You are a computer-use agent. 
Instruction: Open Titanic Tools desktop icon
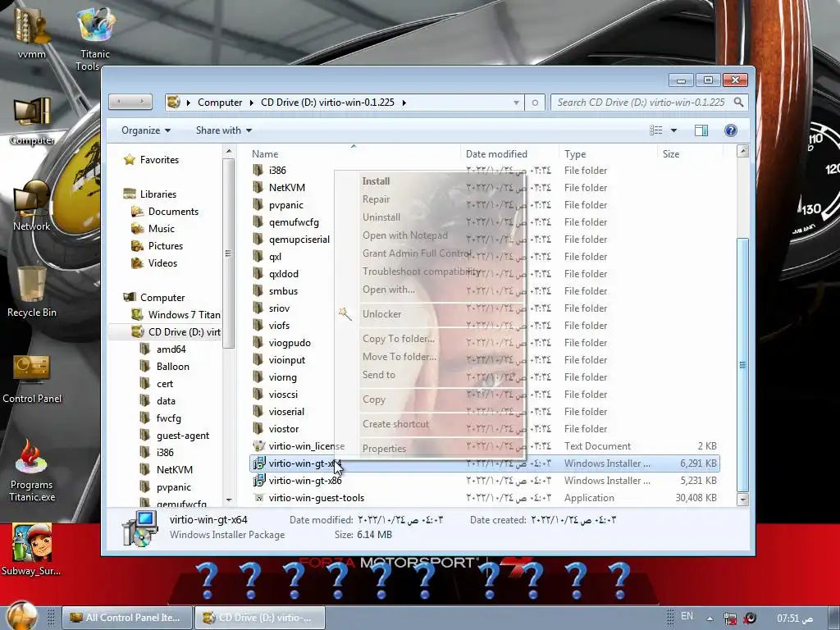pyautogui.click(x=95, y=38)
